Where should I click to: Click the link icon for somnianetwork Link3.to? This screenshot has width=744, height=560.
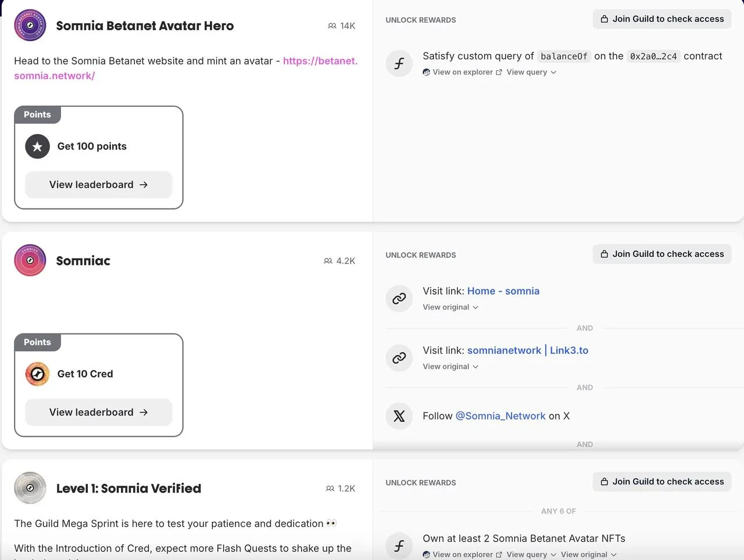coord(399,358)
